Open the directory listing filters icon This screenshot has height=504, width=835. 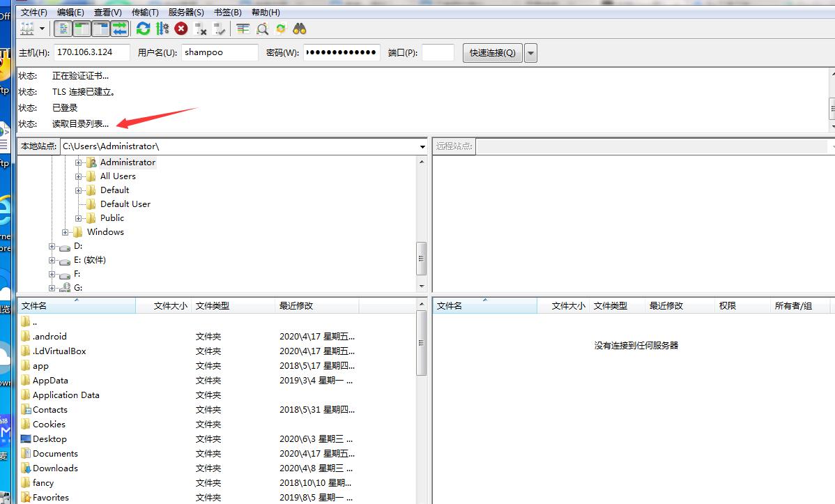(x=243, y=29)
